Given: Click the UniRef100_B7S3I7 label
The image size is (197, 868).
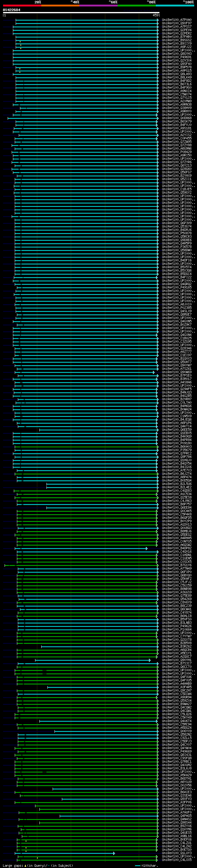Looking at the screenshot, I should point(176,664).
